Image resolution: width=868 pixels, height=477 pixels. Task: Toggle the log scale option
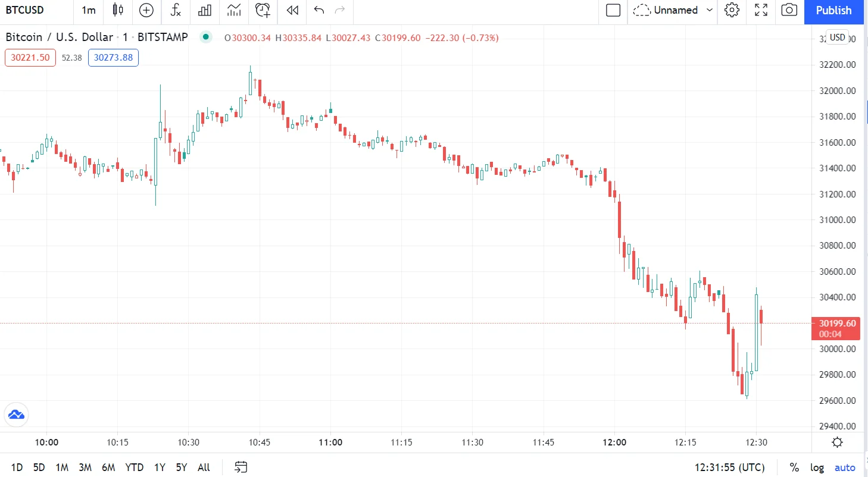[x=817, y=467]
